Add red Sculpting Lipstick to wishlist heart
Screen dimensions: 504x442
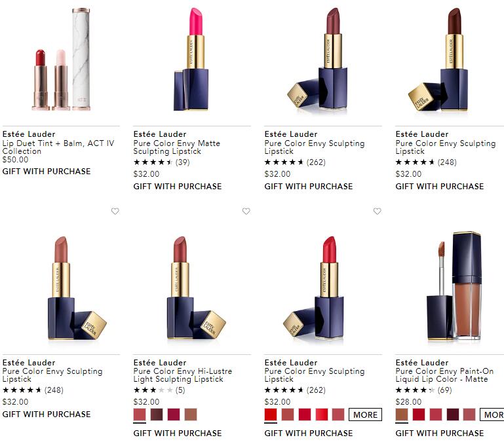(x=378, y=211)
